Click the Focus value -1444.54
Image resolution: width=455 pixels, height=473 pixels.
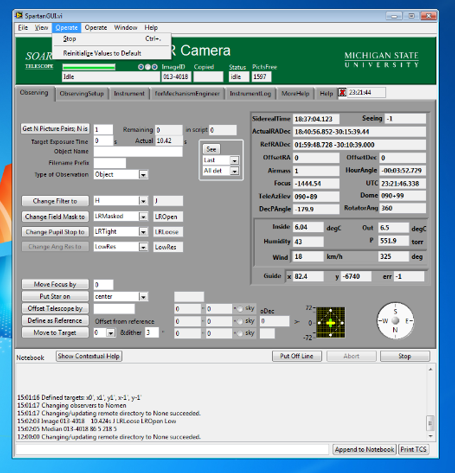point(316,184)
